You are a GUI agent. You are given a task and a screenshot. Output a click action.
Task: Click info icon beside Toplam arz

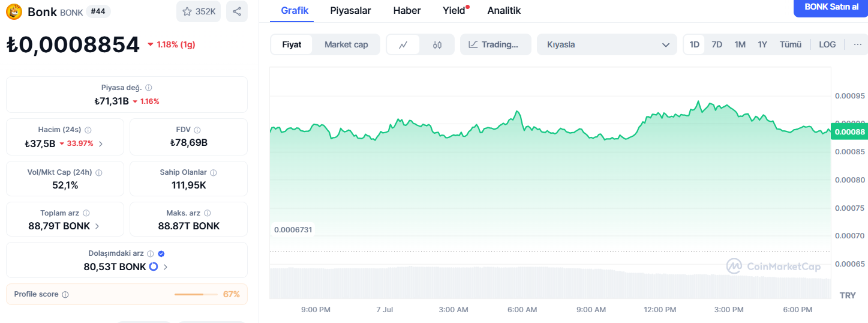coord(86,213)
